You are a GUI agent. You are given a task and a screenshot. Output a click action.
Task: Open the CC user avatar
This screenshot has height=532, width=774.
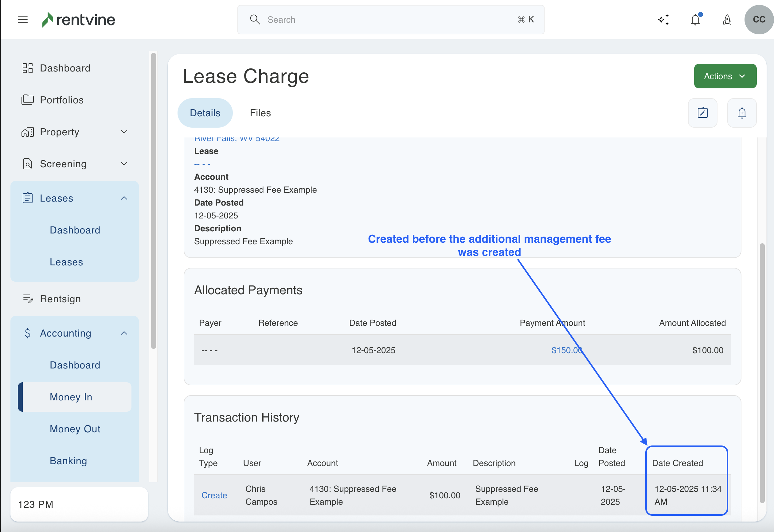[x=759, y=20]
